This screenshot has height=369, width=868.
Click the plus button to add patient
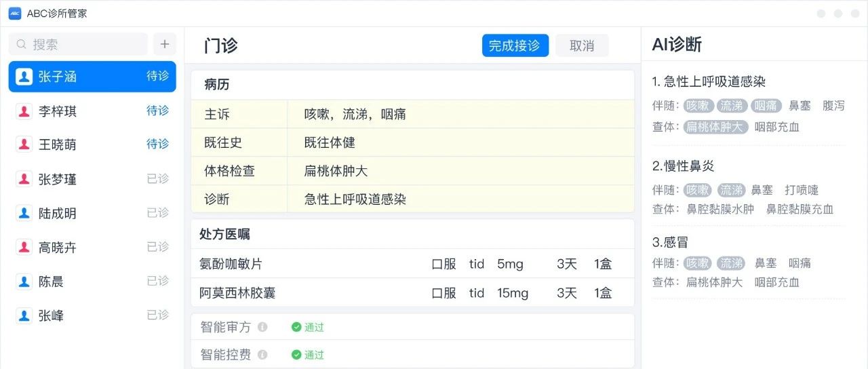point(164,44)
